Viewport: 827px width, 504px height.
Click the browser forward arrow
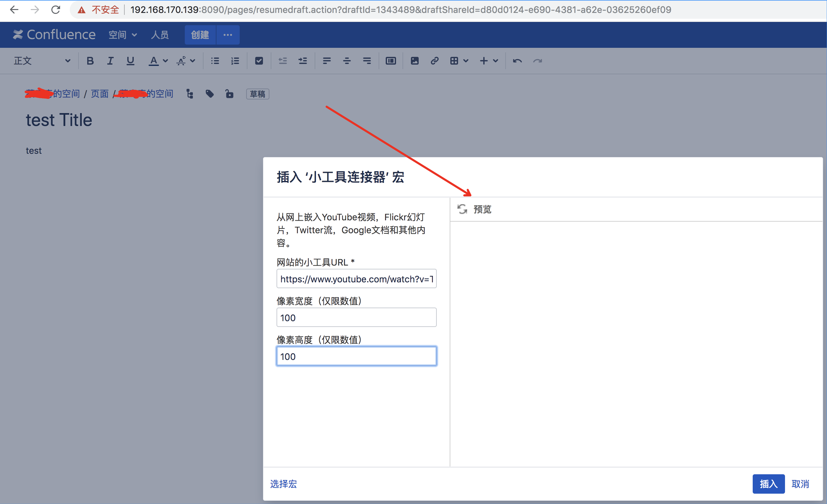[35, 10]
